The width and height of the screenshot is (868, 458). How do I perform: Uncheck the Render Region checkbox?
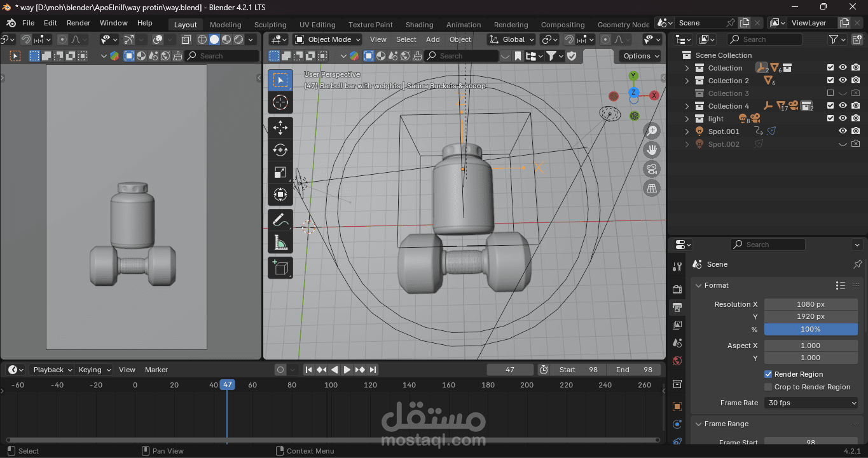(x=768, y=374)
